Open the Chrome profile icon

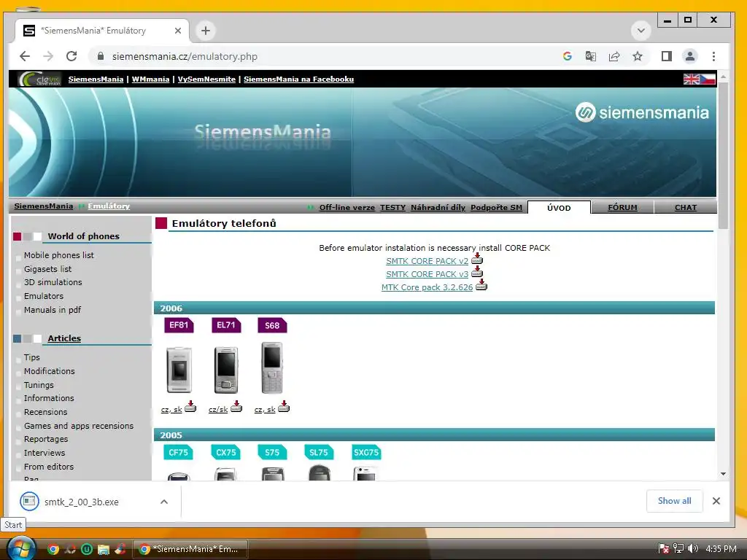click(690, 56)
